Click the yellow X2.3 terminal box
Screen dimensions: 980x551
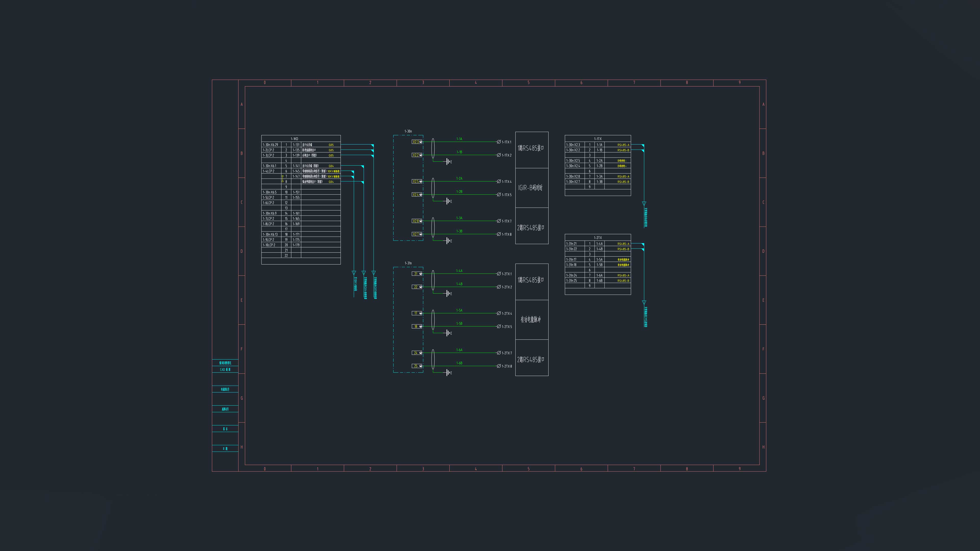(x=417, y=142)
